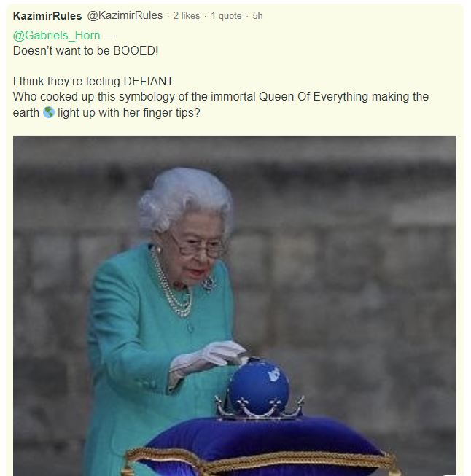The width and height of the screenshot is (471, 476).
Task: Open the 1 quote link
Action: coord(226,16)
